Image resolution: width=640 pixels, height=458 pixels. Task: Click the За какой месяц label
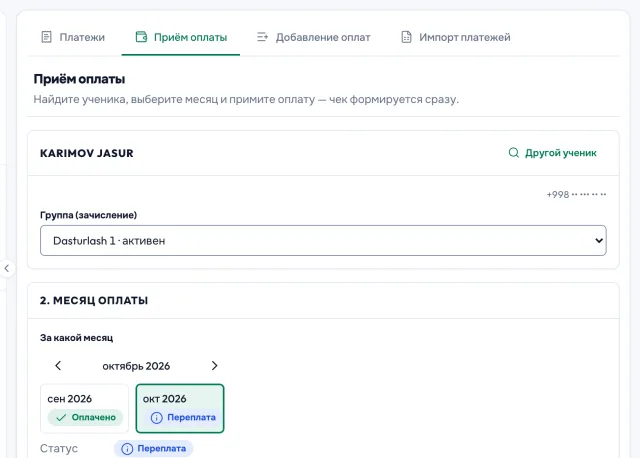click(x=76, y=338)
